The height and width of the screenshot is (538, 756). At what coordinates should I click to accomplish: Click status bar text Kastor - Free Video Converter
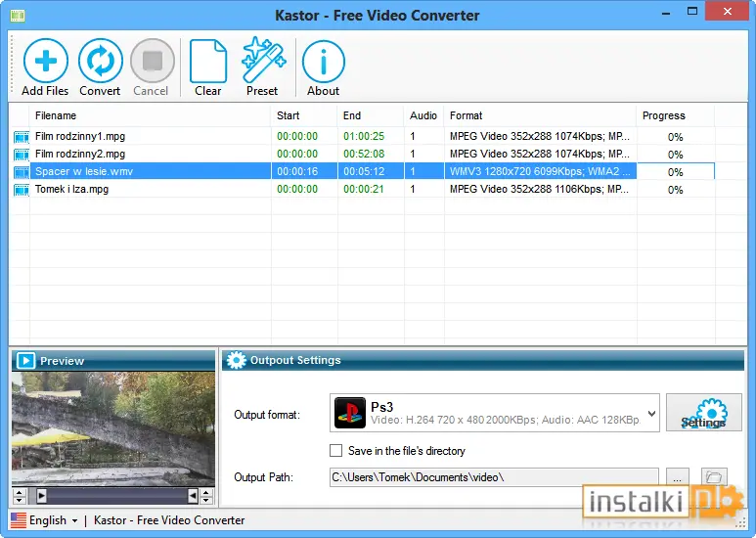point(169,520)
